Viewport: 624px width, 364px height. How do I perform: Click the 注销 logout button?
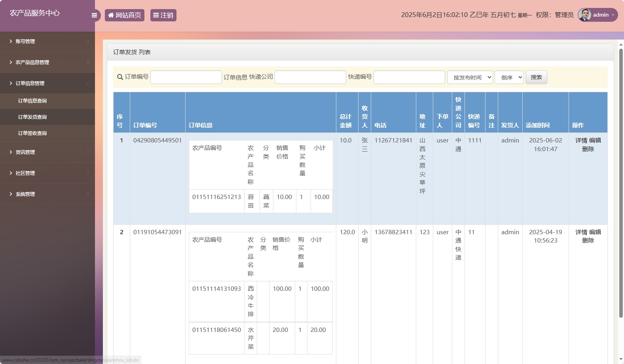pos(163,15)
